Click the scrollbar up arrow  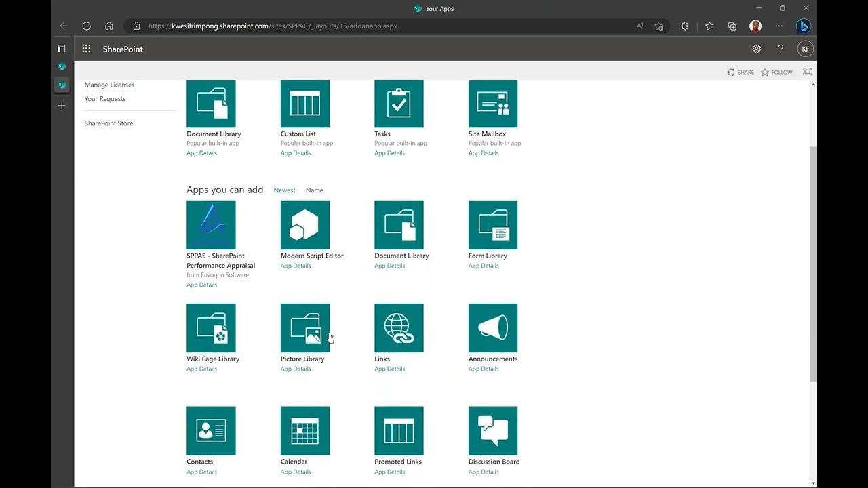point(813,85)
